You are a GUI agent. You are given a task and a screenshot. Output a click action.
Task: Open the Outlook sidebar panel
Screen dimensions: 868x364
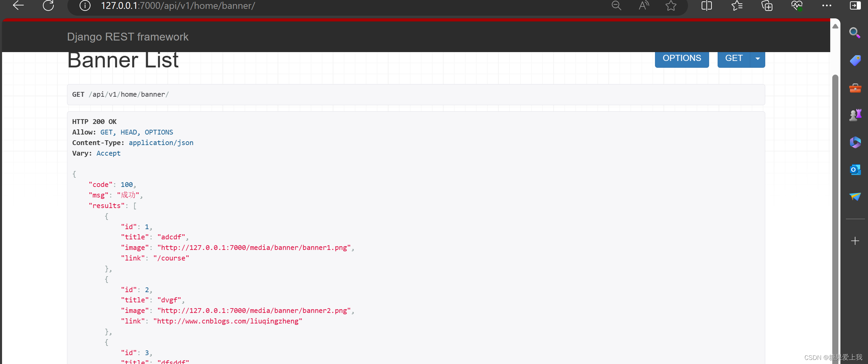point(855,170)
